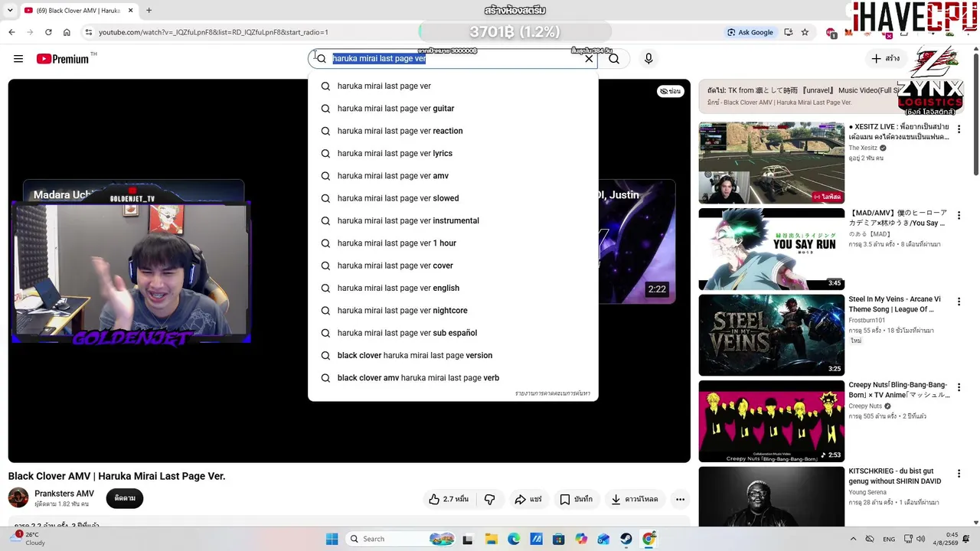The height and width of the screenshot is (551, 980).
Task: Open the YouTube hamburger guide menu
Action: point(18,59)
